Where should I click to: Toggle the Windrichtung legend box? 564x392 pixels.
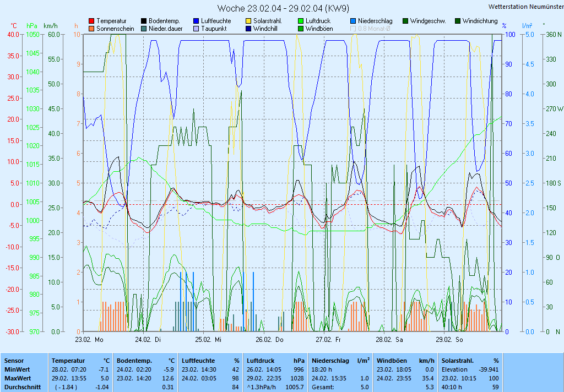(458, 21)
